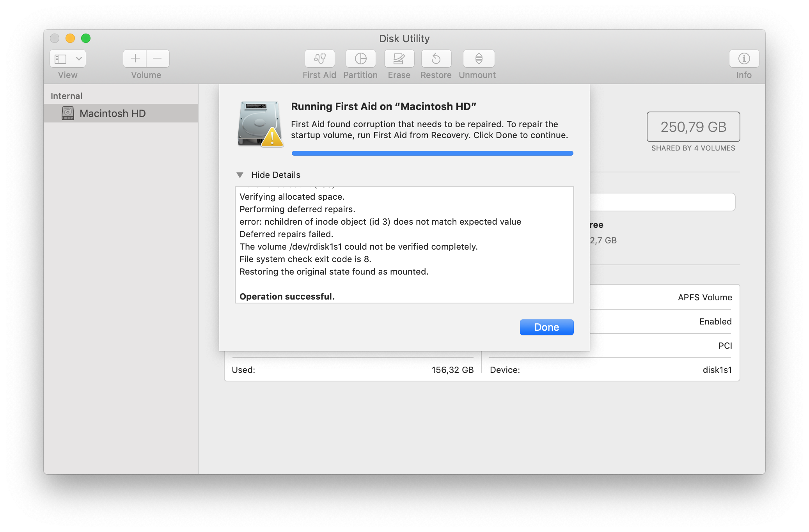
Task: Click the blue First Aid progress bar
Action: pyautogui.click(x=432, y=153)
